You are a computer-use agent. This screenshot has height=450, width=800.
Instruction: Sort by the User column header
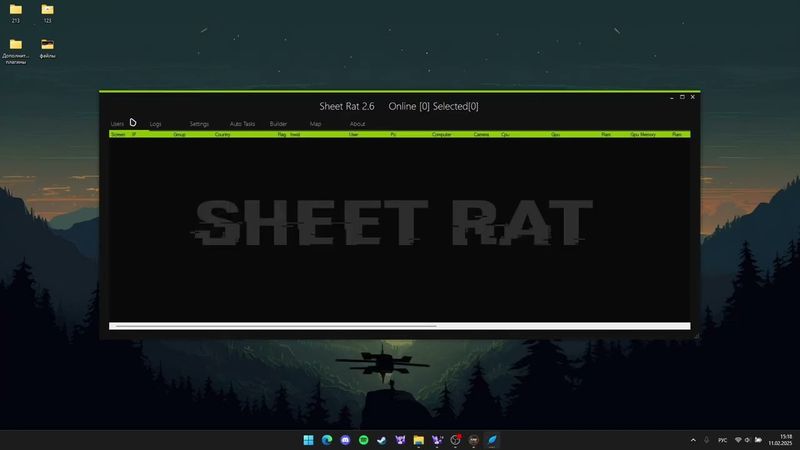pyautogui.click(x=354, y=134)
